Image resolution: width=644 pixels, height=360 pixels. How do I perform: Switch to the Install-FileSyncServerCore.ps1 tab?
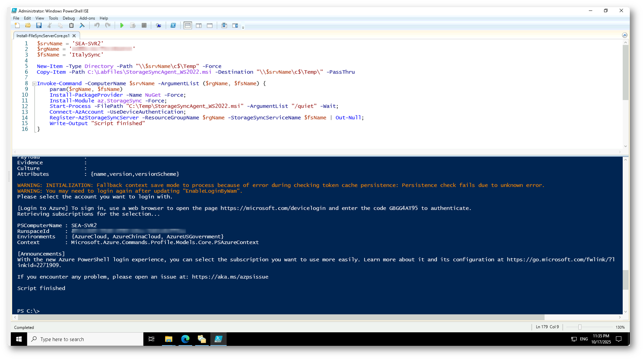(x=43, y=36)
